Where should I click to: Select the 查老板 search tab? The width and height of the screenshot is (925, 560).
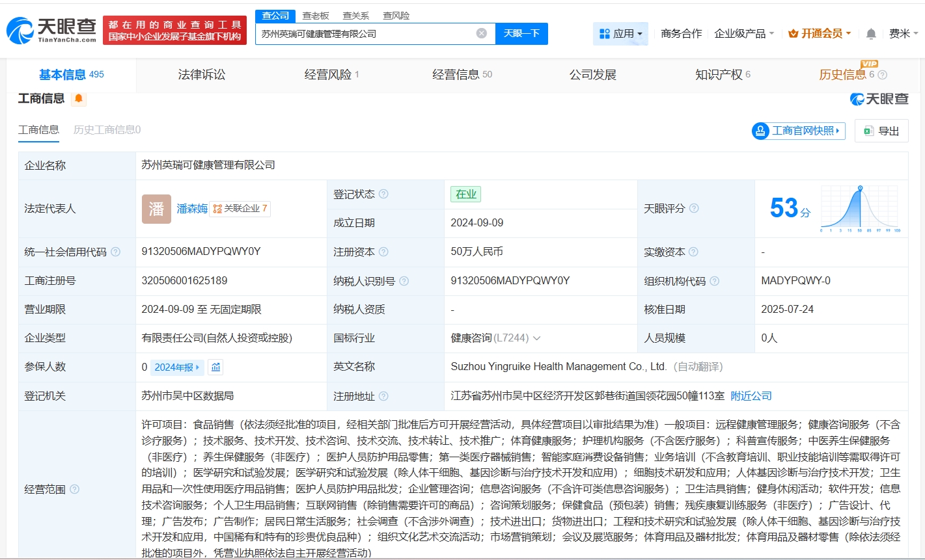point(316,16)
